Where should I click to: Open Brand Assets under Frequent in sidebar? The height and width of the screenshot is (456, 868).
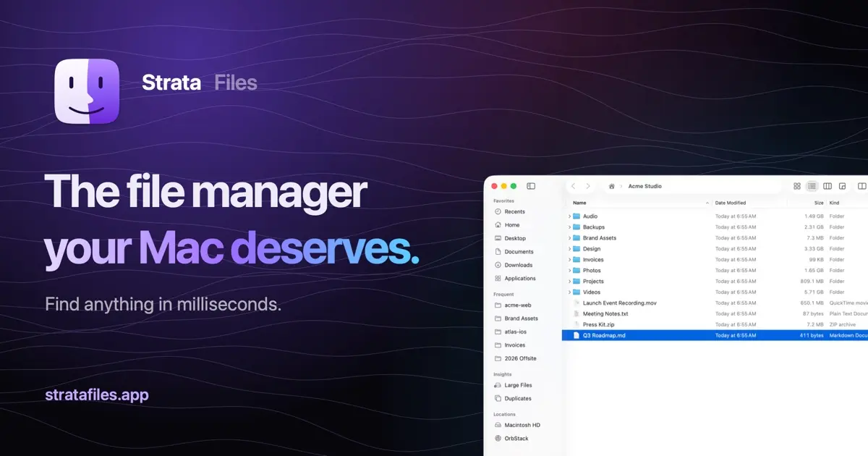tap(516, 318)
